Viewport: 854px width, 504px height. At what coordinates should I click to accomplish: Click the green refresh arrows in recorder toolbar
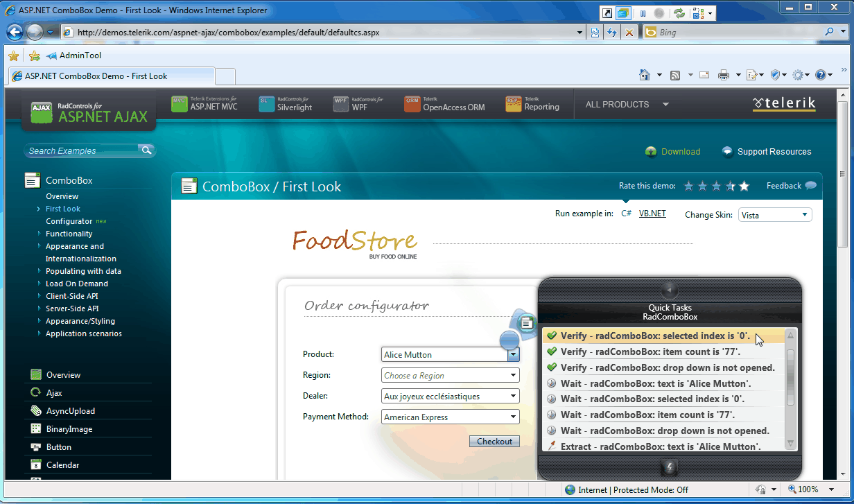click(679, 13)
